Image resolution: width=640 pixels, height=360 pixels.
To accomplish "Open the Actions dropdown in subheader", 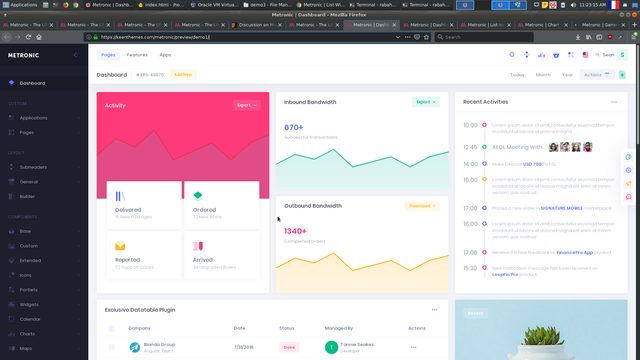I will pos(597,75).
